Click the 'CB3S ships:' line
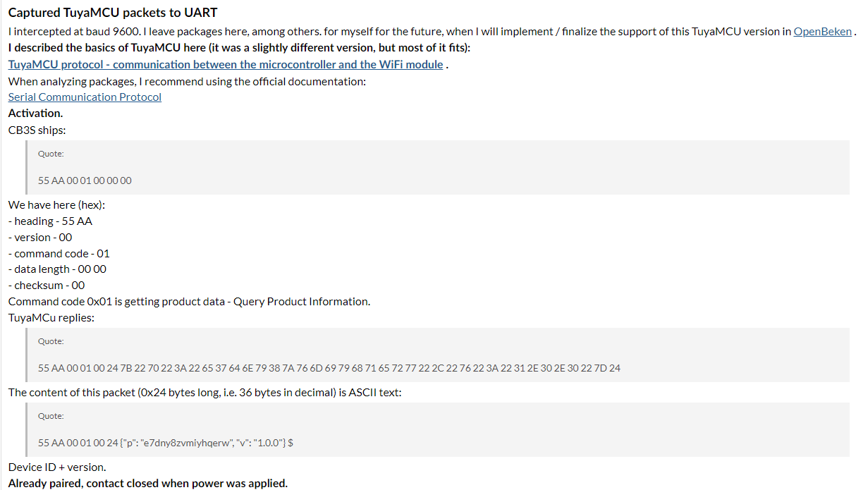The height and width of the screenshot is (490, 868). click(x=37, y=130)
